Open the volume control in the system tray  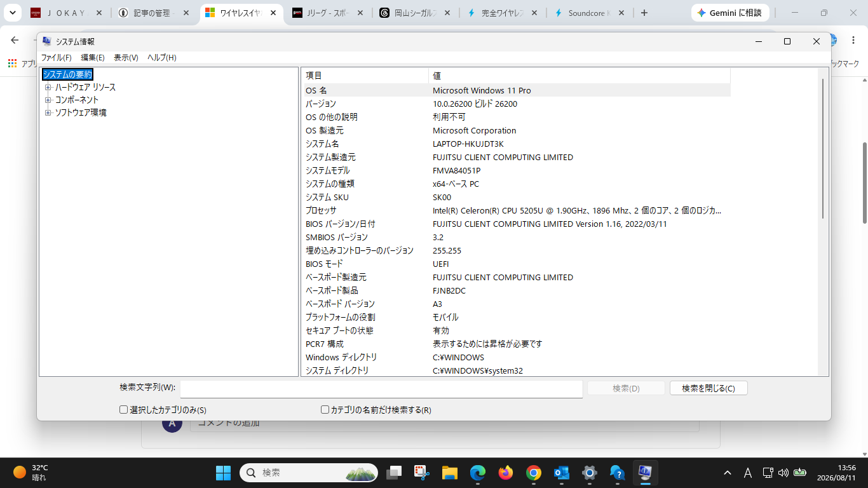point(783,473)
